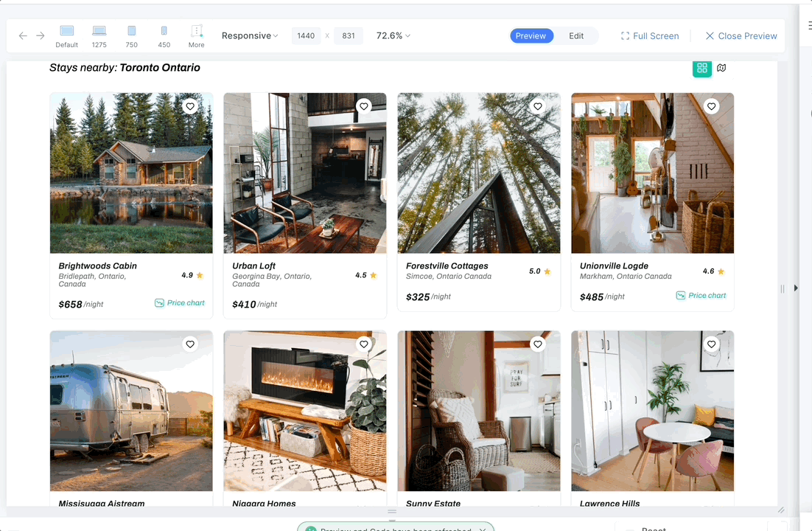Viewport: 812px width, 531px height.
Task: Favorite the Niagara Homes listing heart
Action: click(364, 344)
